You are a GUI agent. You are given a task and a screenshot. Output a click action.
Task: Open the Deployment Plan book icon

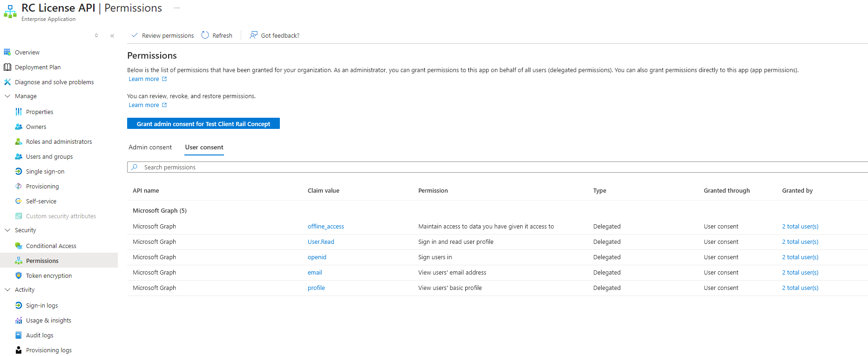(x=7, y=67)
